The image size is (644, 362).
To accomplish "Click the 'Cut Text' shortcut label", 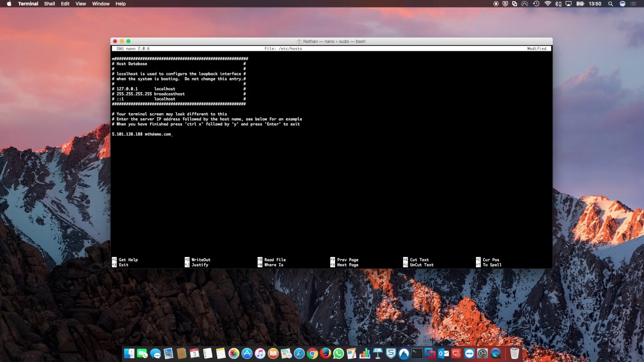I will (420, 260).
